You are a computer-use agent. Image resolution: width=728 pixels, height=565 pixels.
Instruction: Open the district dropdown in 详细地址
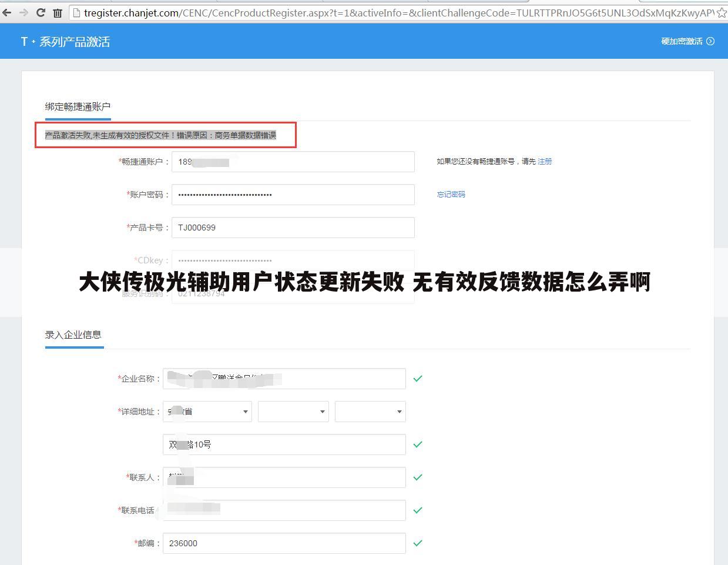click(x=370, y=412)
